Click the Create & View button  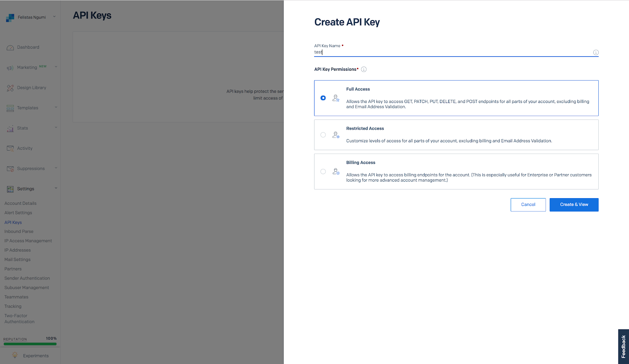tap(574, 205)
